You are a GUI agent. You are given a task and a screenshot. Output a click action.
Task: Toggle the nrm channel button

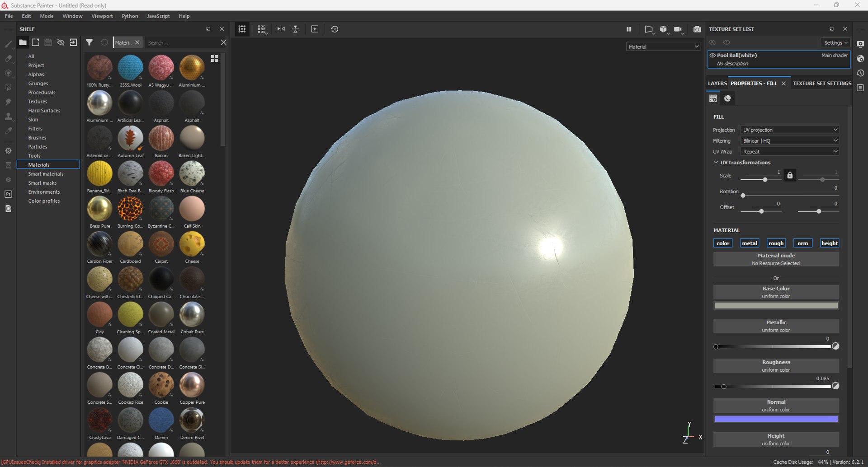point(802,243)
